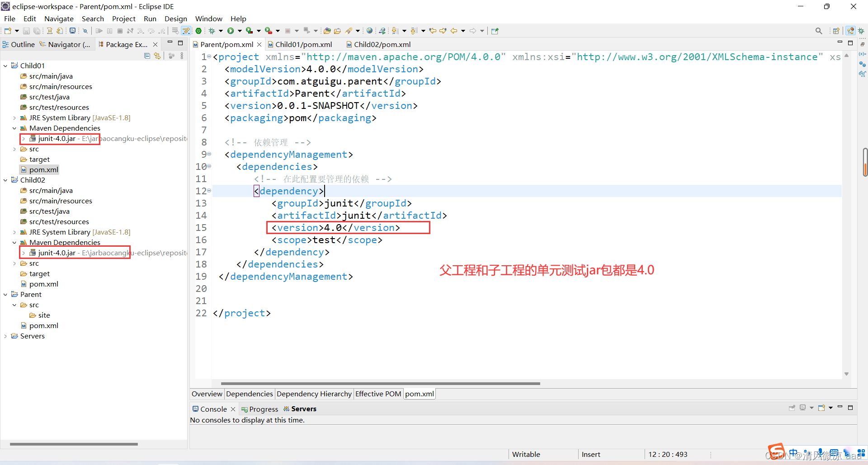
Task: Open the Navigate menu
Action: [59, 19]
